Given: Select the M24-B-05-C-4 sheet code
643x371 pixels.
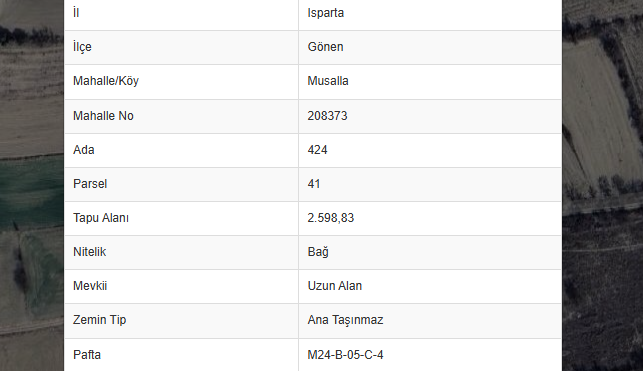Looking at the screenshot, I should point(345,355).
